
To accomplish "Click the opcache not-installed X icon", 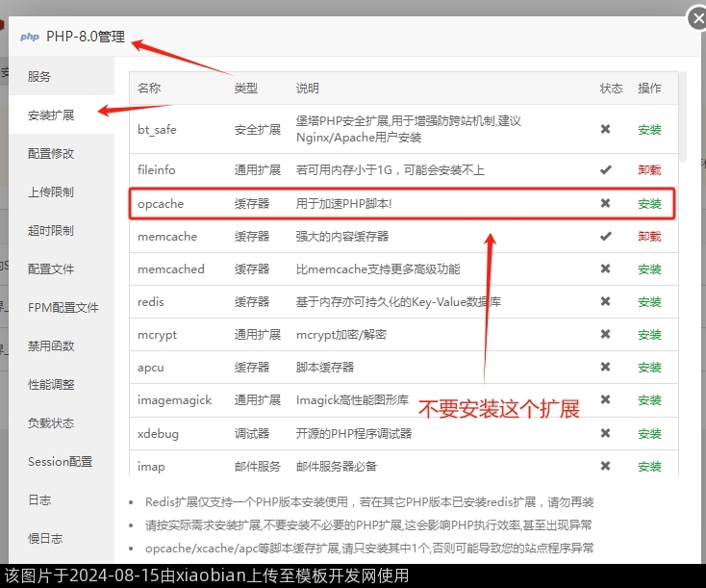I will (605, 203).
